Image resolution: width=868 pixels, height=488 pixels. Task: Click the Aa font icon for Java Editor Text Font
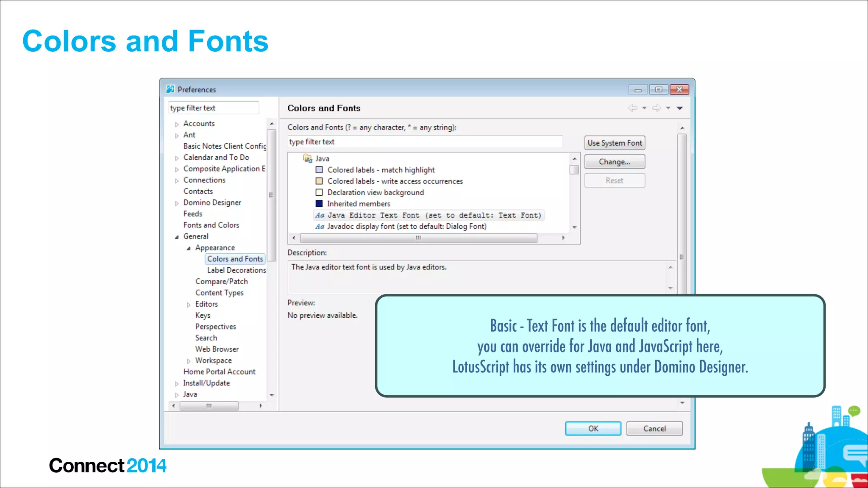(320, 215)
